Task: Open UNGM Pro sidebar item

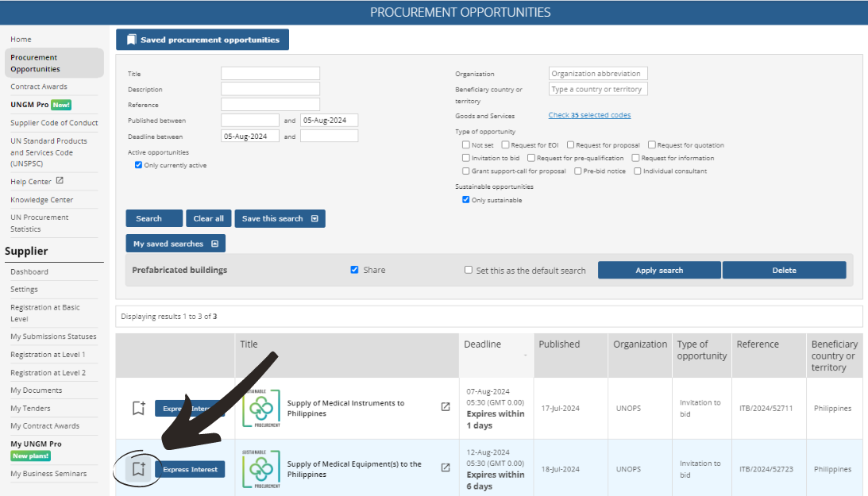Action: coord(29,105)
